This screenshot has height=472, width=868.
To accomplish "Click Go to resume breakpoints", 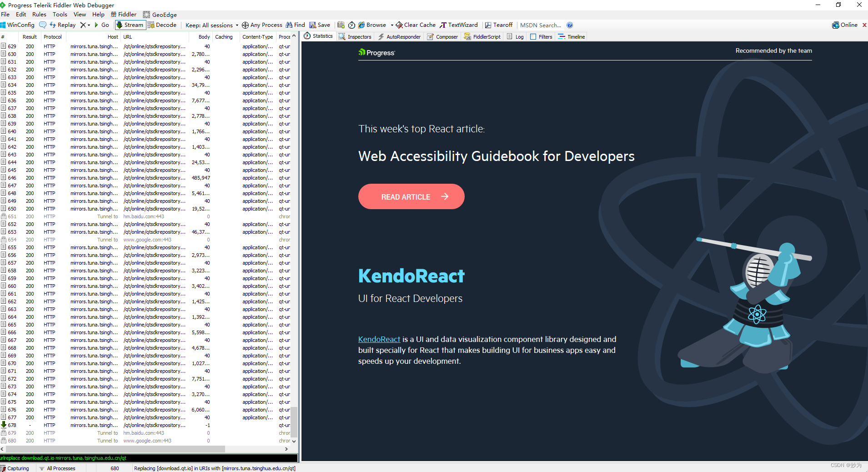I will 102,25.
